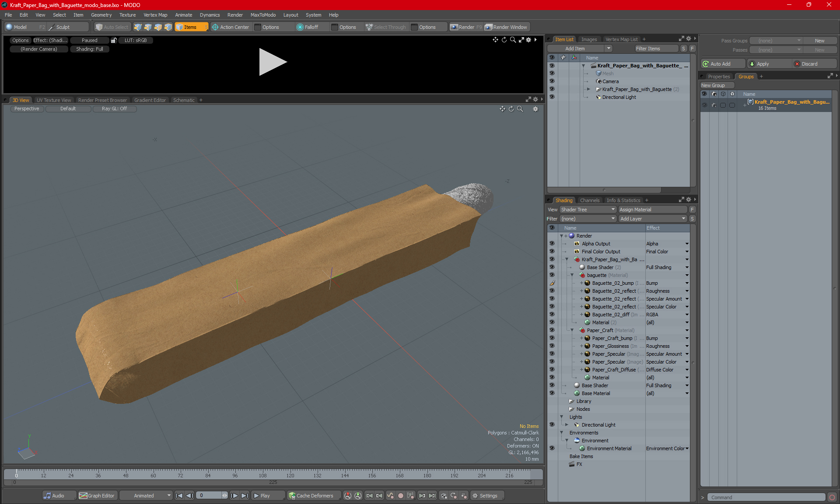Image resolution: width=840 pixels, height=504 pixels.
Task: Toggle visibility of Directional Light in Item List
Action: coord(552,97)
